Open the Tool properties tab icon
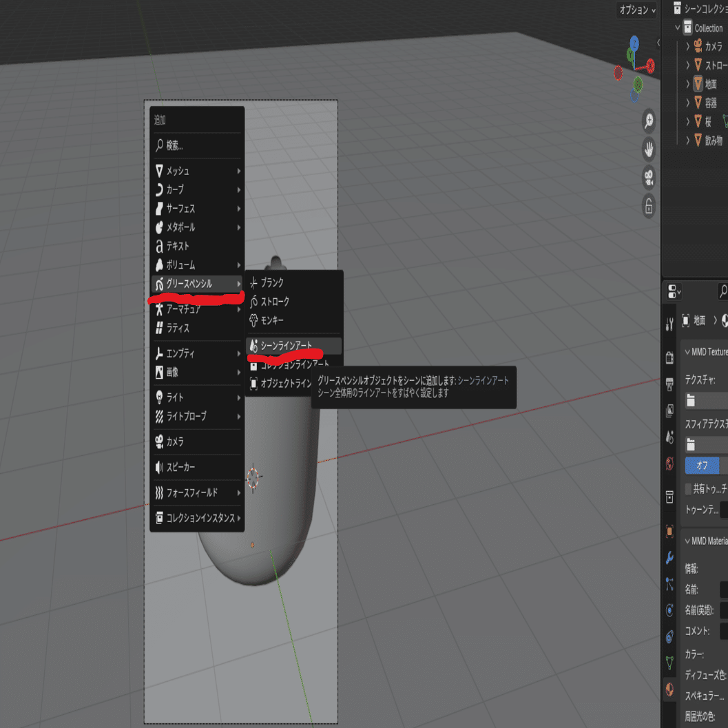Screen dimensions: 728x728 point(669,324)
